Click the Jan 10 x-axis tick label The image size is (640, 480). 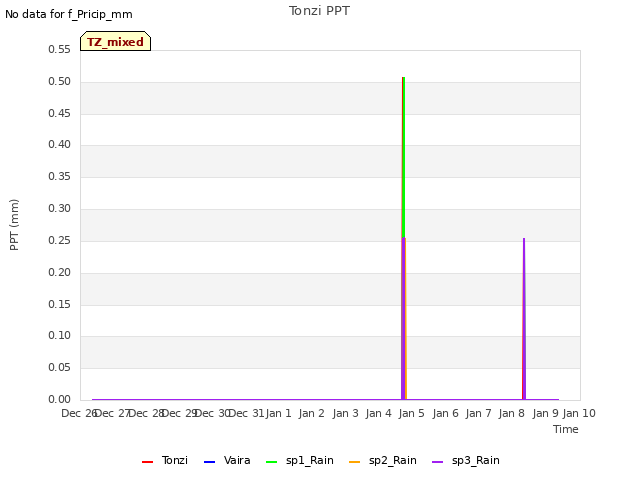pos(579,413)
